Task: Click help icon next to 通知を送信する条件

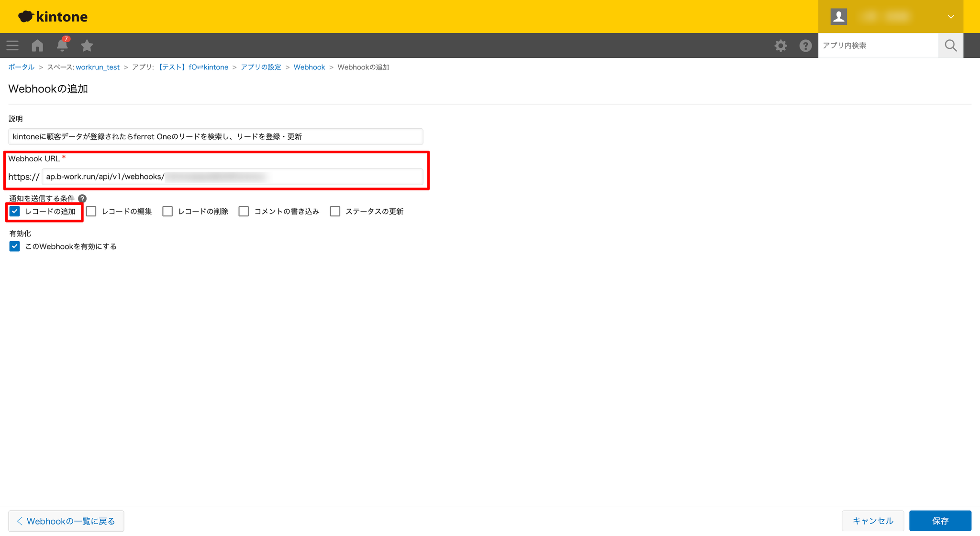Action: (82, 199)
